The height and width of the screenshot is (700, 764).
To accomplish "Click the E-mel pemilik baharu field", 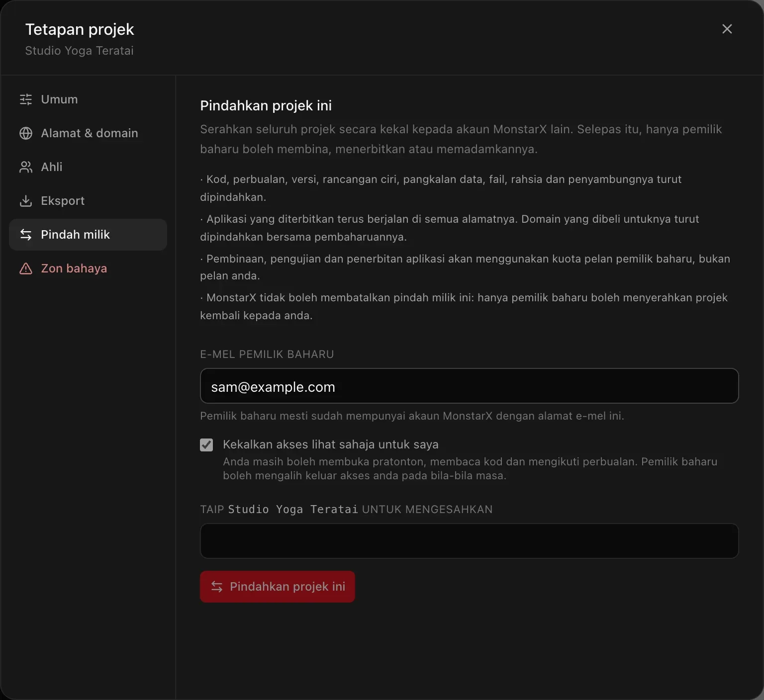I will tap(469, 386).
